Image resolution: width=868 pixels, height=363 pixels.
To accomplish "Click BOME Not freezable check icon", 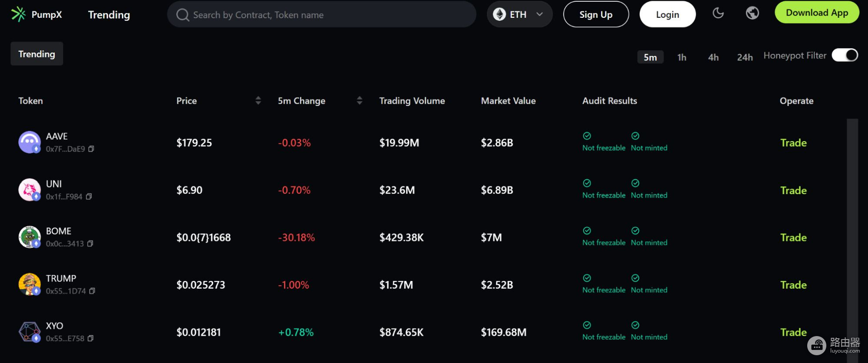I will pyautogui.click(x=587, y=231).
